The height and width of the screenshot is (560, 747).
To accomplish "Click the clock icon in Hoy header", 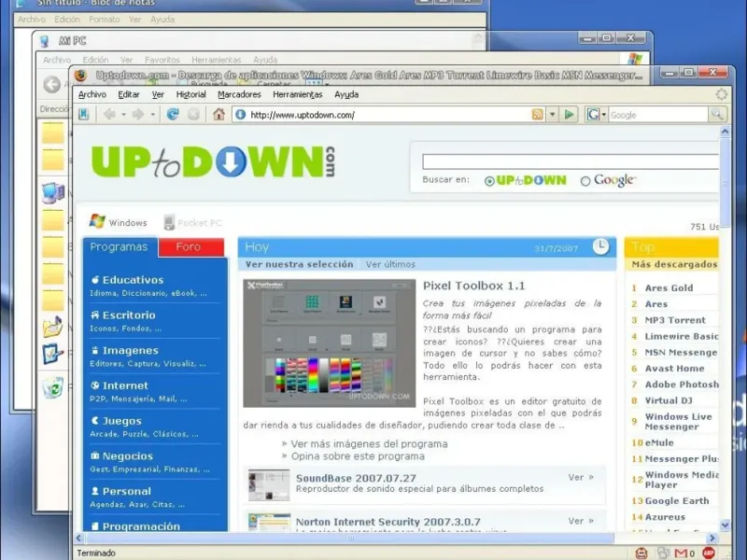I will (x=600, y=246).
